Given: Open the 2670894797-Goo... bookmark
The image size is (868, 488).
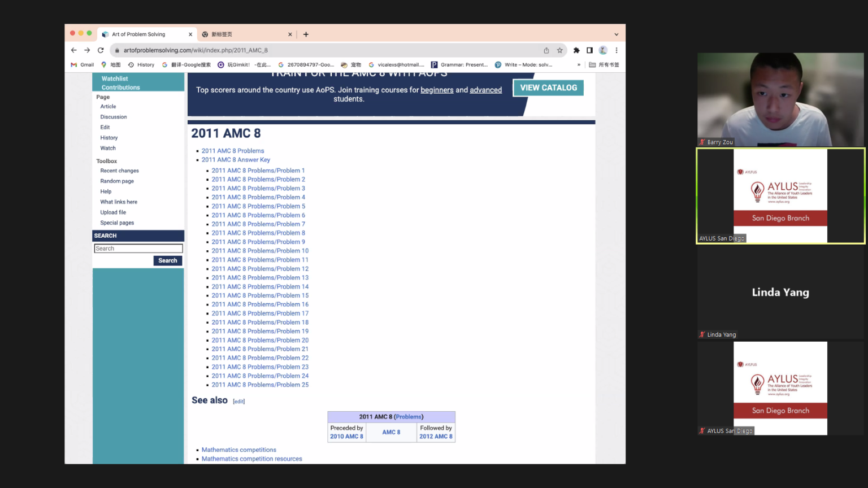Looking at the screenshot, I should pyautogui.click(x=306, y=65).
